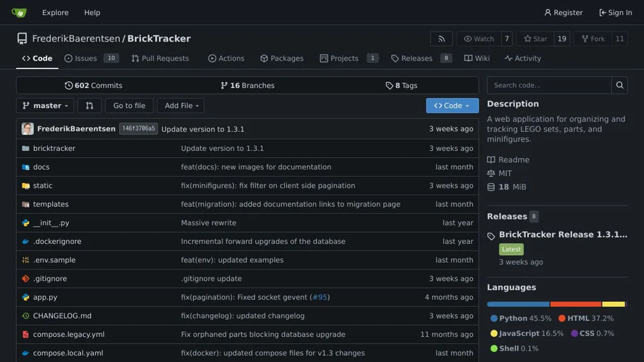The image size is (644, 362).
Task: Click the blue Python segment in language bar
Action: (518, 304)
